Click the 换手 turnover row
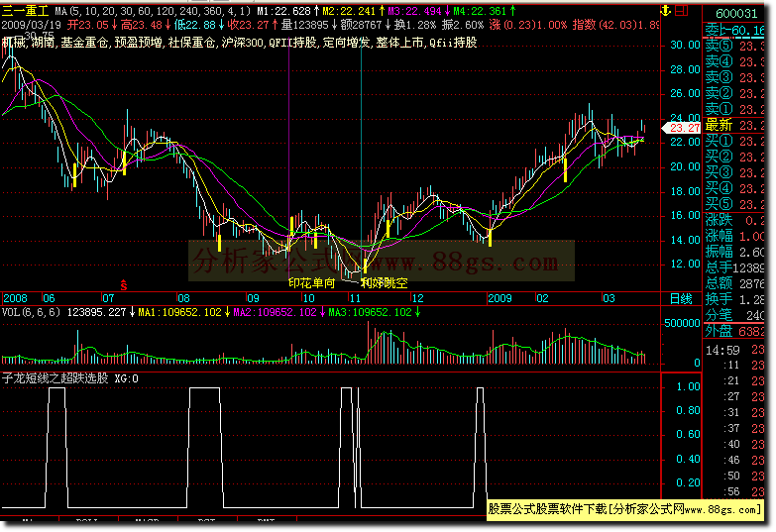 pyautogui.click(x=734, y=299)
